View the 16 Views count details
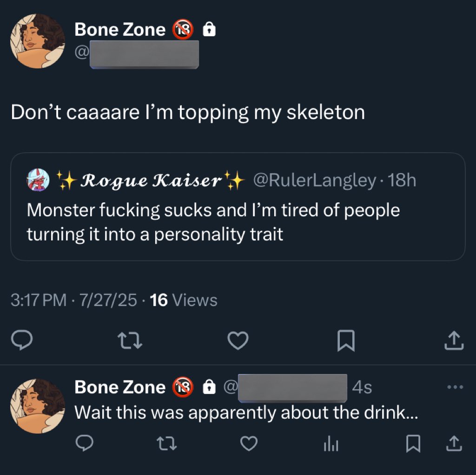This screenshot has height=475, width=476. [184, 300]
